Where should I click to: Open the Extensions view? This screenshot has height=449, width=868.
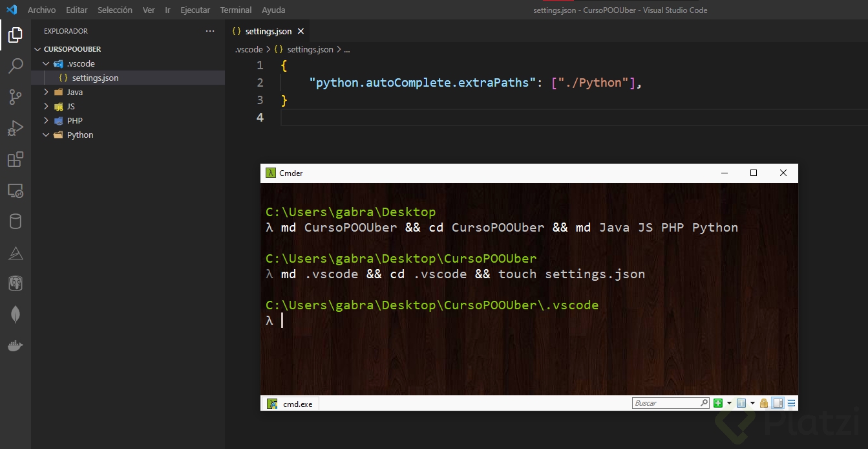16,159
